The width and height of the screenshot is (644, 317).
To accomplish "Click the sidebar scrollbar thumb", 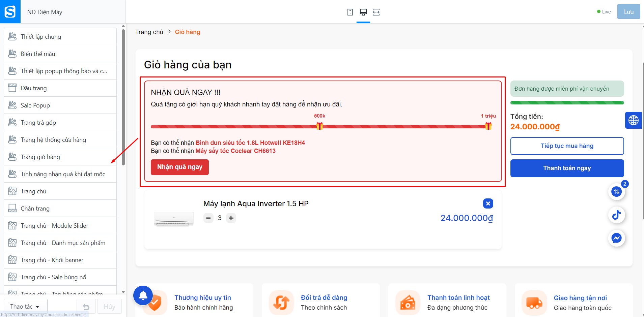I will point(123,97).
